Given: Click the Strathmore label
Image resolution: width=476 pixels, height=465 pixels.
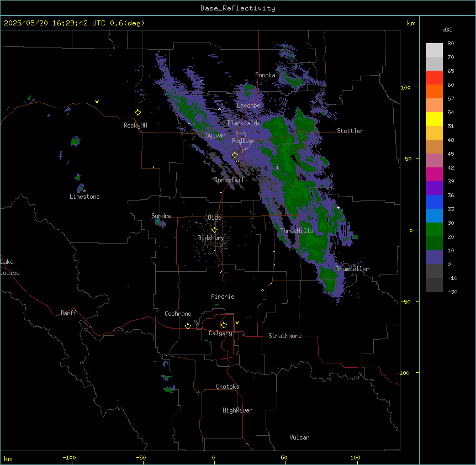Looking at the screenshot, I should [285, 336].
